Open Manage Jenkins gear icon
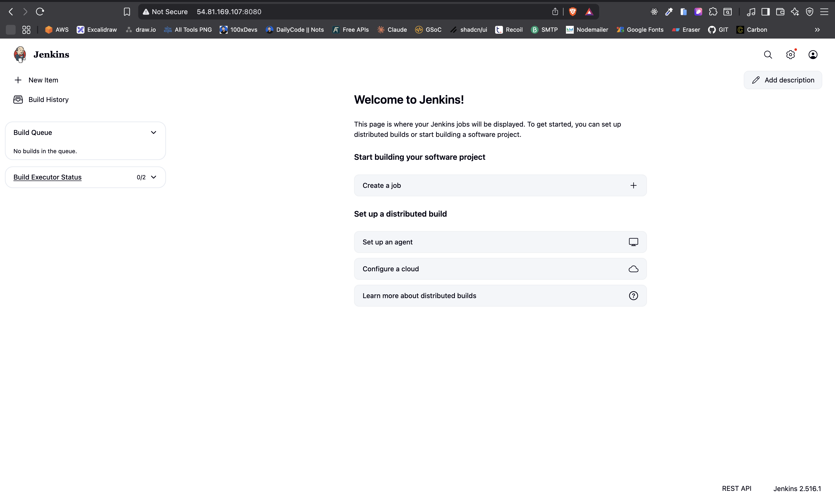This screenshot has width=835, height=504. coord(790,55)
